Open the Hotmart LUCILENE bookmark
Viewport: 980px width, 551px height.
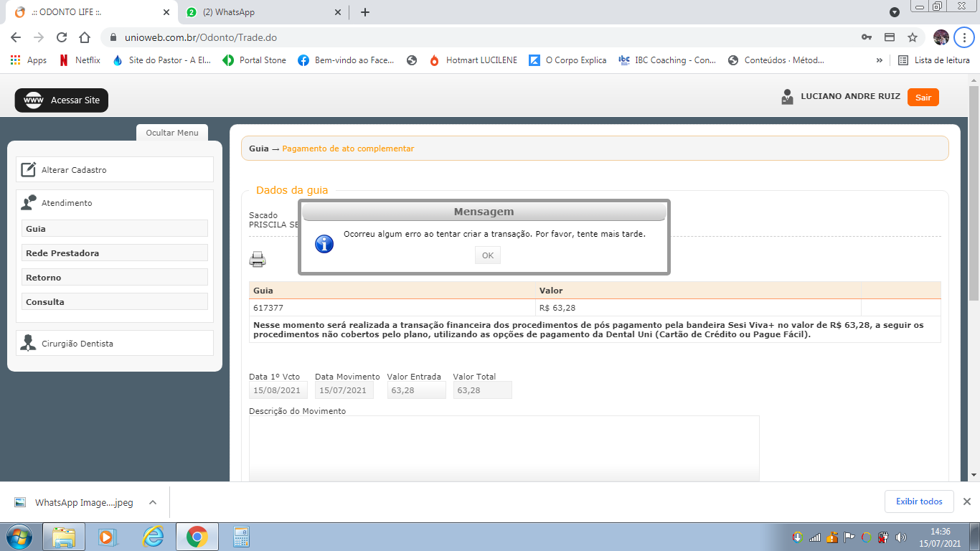(x=473, y=60)
